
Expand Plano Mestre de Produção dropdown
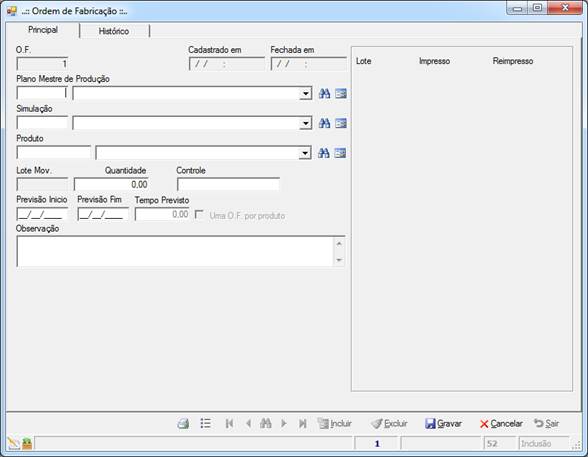pyautogui.click(x=306, y=93)
